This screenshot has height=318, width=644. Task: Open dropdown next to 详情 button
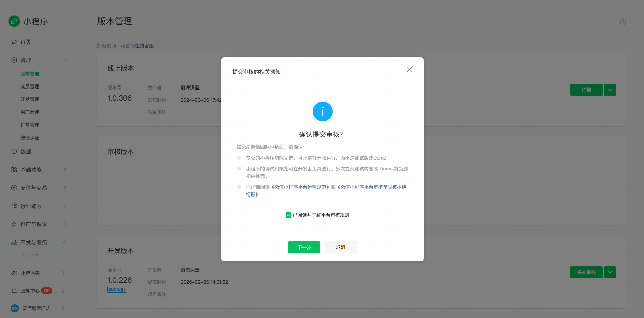click(610, 90)
